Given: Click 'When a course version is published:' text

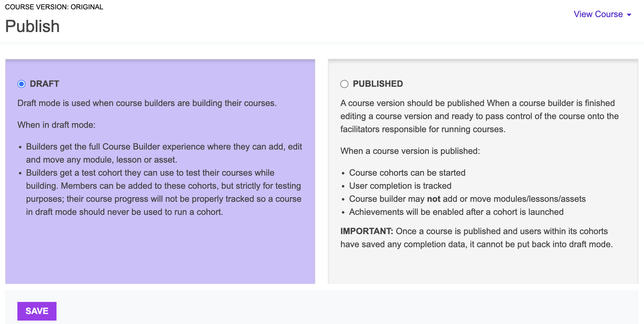Looking at the screenshot, I should pos(410,151).
